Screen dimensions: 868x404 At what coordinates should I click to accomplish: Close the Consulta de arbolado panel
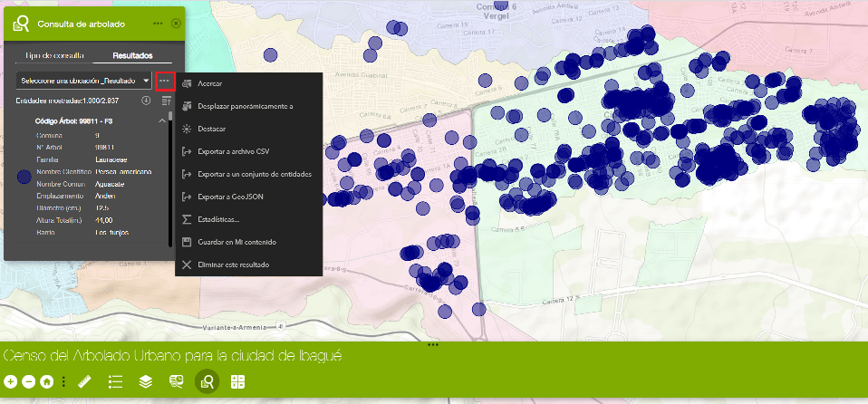176,23
